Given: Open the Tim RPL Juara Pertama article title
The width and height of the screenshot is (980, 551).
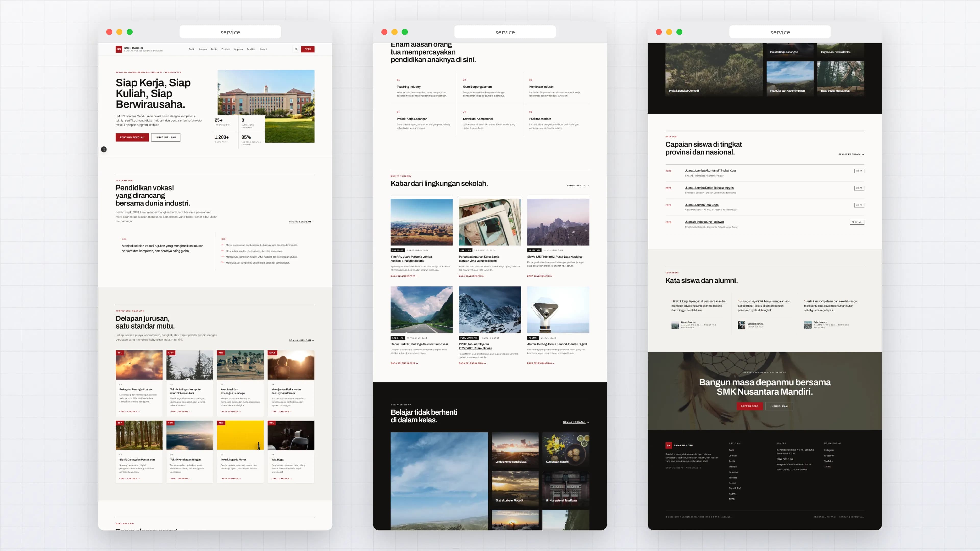Looking at the screenshot, I should (411, 259).
